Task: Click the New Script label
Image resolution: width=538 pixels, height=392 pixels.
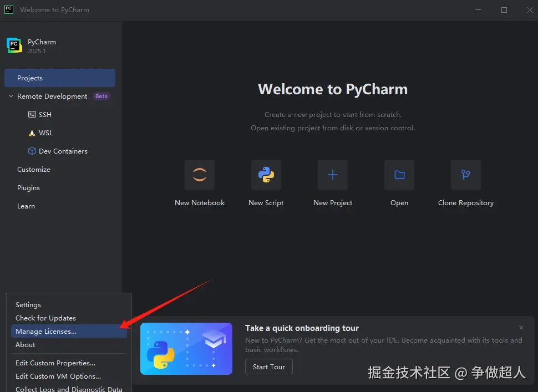Action: (266, 203)
